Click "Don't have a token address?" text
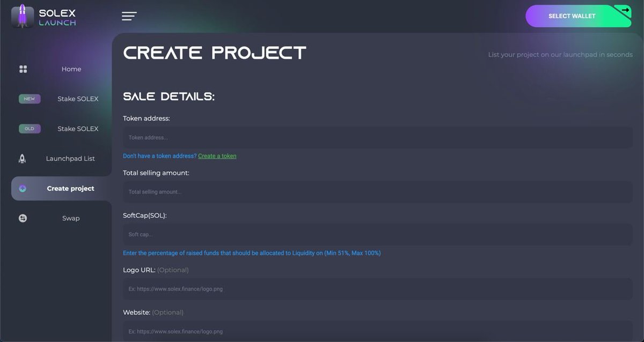 160,156
